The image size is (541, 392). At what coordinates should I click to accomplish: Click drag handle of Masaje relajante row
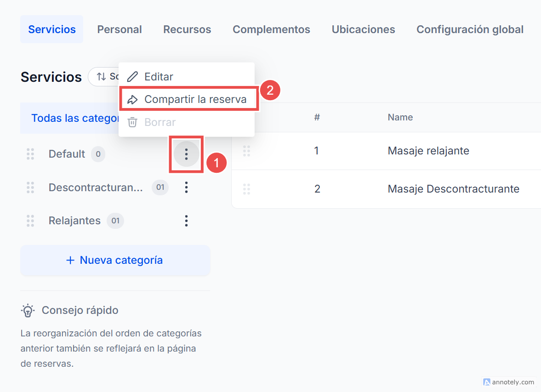(246, 151)
